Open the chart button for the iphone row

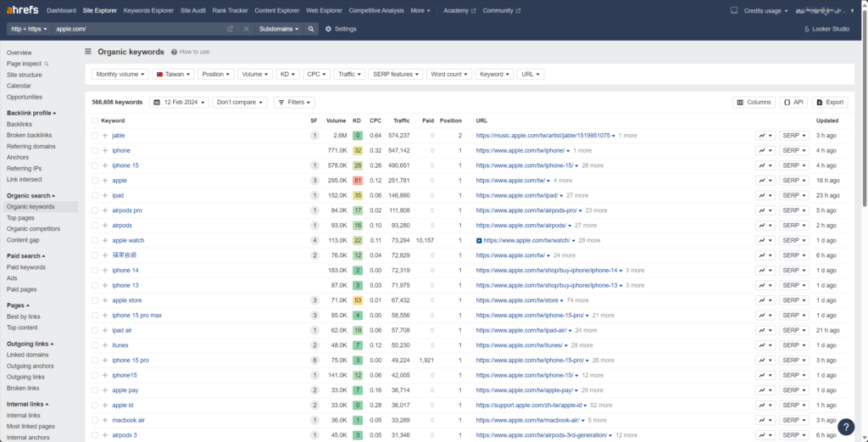click(765, 150)
